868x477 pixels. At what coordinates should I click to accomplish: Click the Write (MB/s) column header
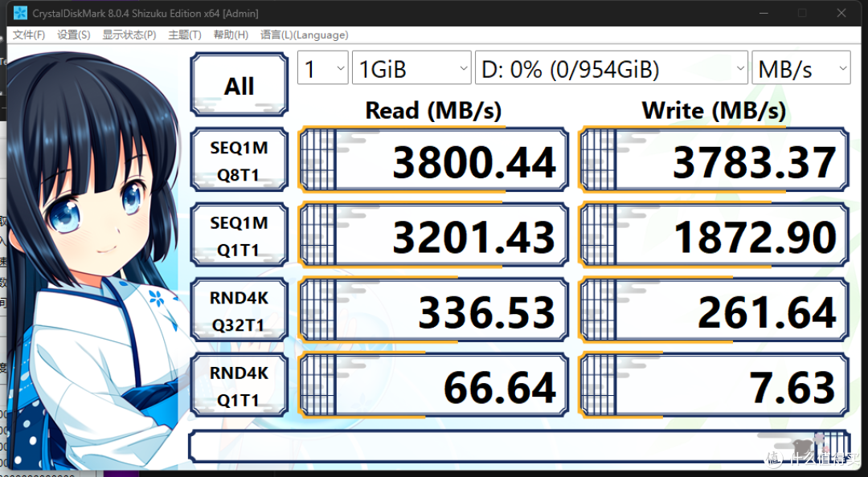714,110
